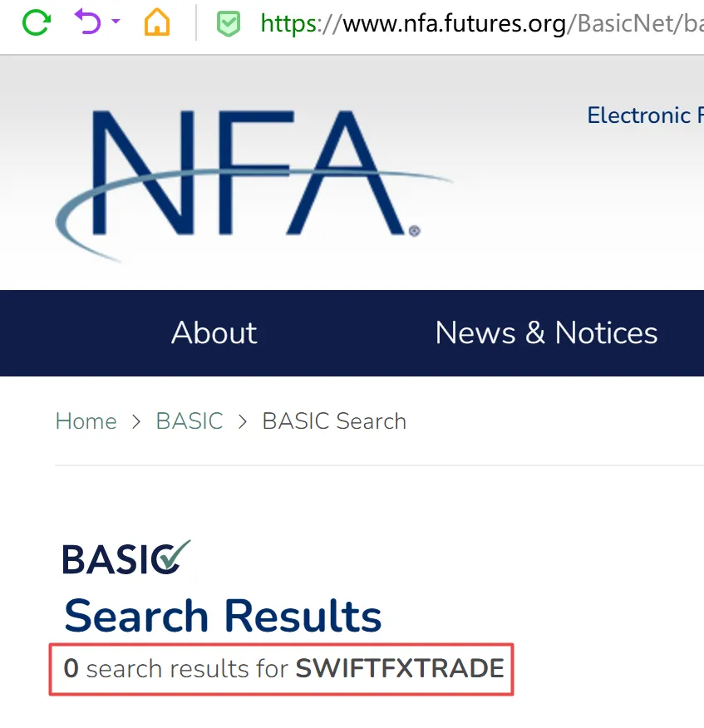Click the BASIC Search breadcrumb text
This screenshot has height=728, width=704.
[x=334, y=421]
